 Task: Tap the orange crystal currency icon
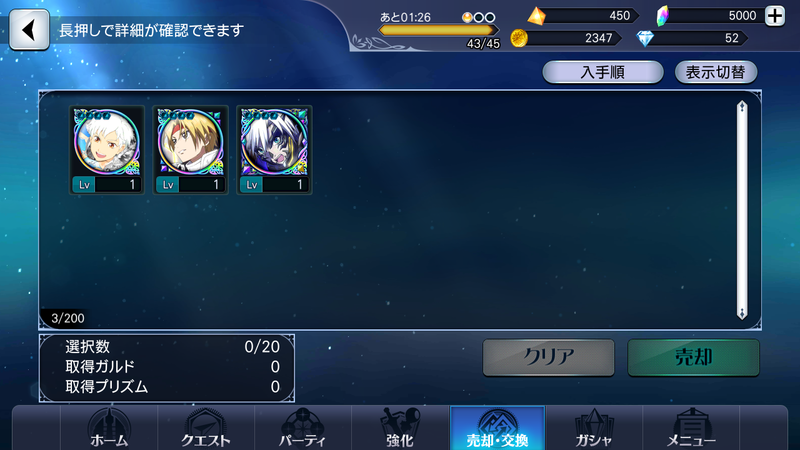point(536,16)
